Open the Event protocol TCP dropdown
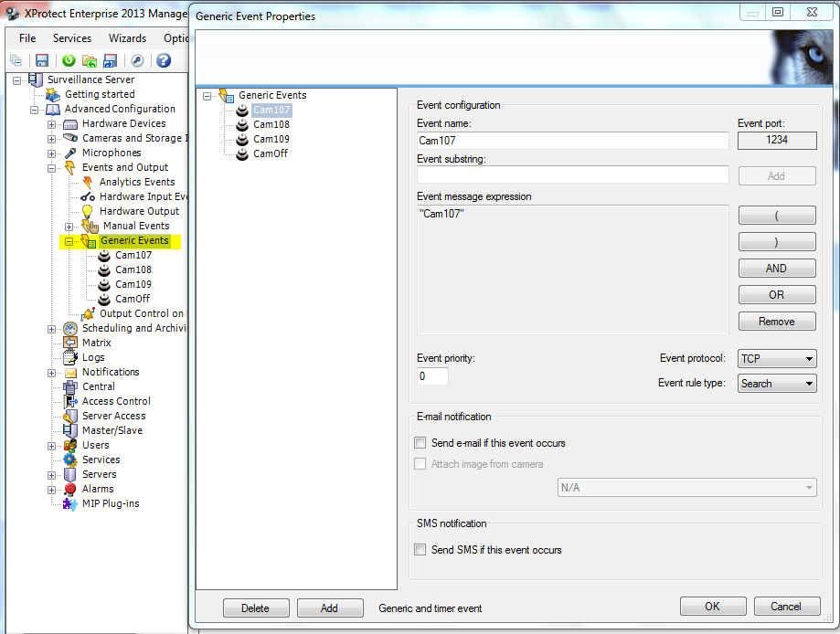Screen dimensions: 840x634 click(x=777, y=359)
